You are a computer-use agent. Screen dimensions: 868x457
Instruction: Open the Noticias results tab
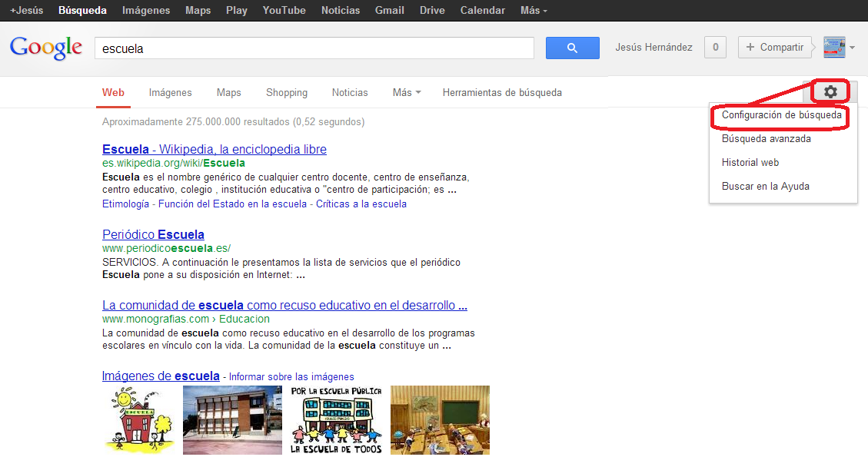point(350,92)
